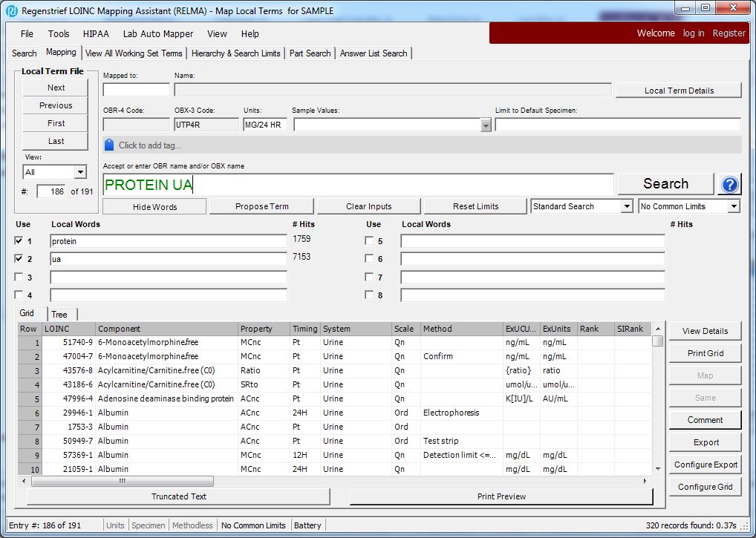Viewport: 756px width, 538px height.
Task: Open the Part Search tab
Action: coord(310,53)
